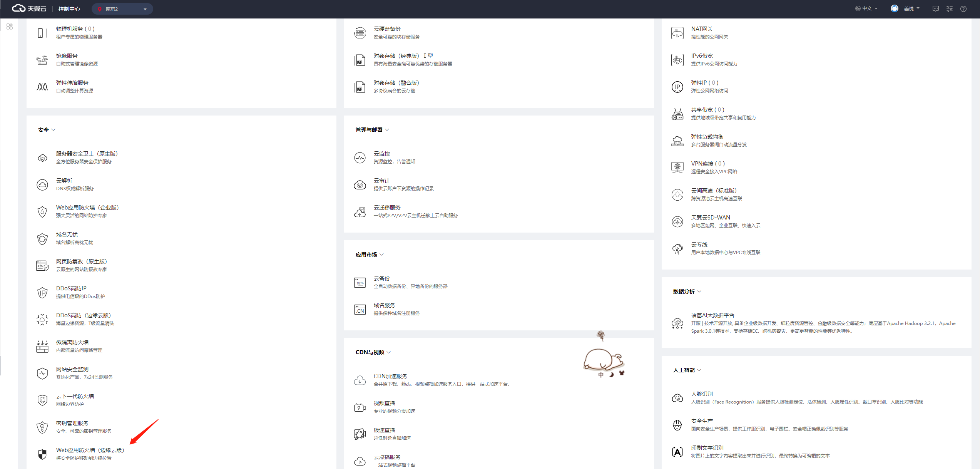Open the 中文 language dropdown
980x469 pixels.
click(866, 8)
